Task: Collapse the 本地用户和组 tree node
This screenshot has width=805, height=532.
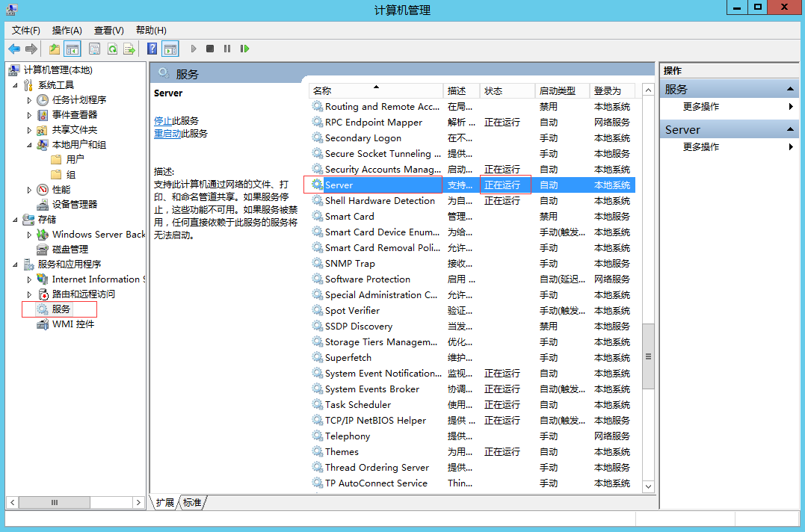Action: (30, 145)
